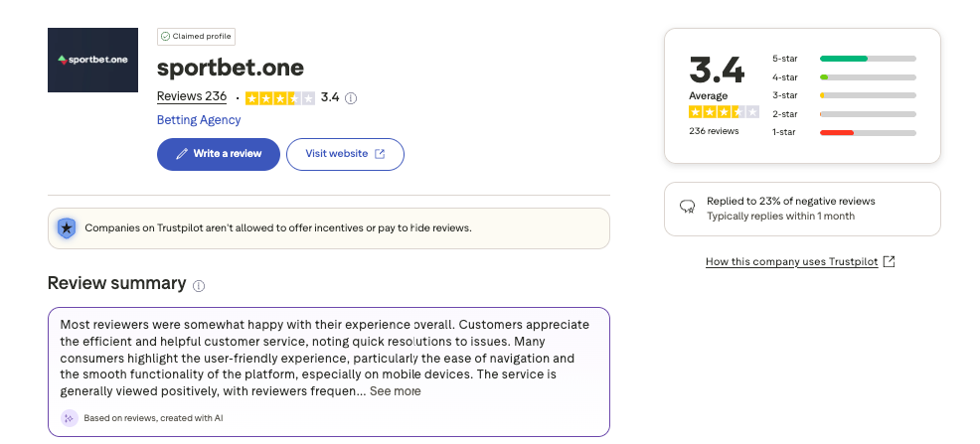Toggle the 1-star rating filter label
Screen dimensions: 980x444
[785, 132]
